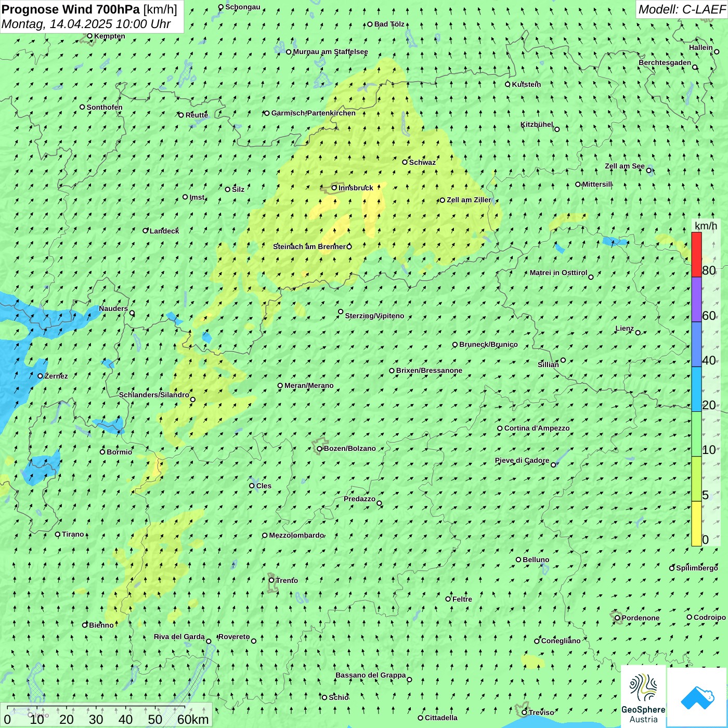Click the Pordenone city marker

[x=617, y=618]
